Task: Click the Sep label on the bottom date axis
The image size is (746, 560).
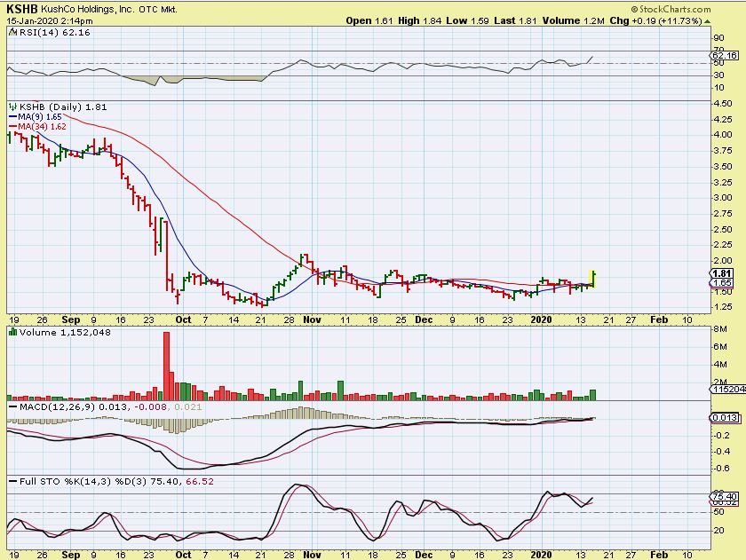Action: (70, 555)
